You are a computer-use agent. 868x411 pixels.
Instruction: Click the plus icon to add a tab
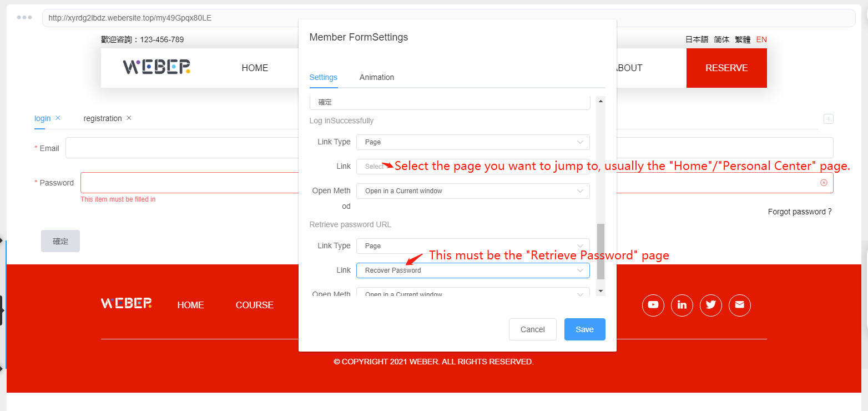coord(828,119)
